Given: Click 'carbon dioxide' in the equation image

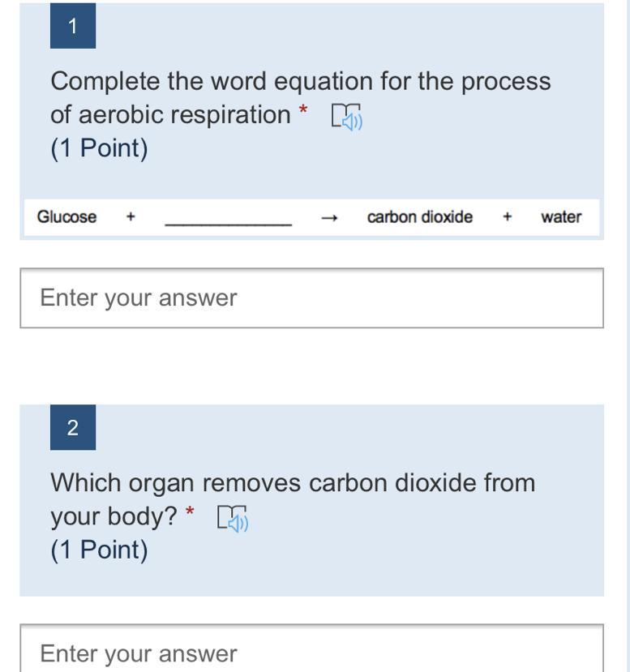Looking at the screenshot, I should [x=419, y=217].
